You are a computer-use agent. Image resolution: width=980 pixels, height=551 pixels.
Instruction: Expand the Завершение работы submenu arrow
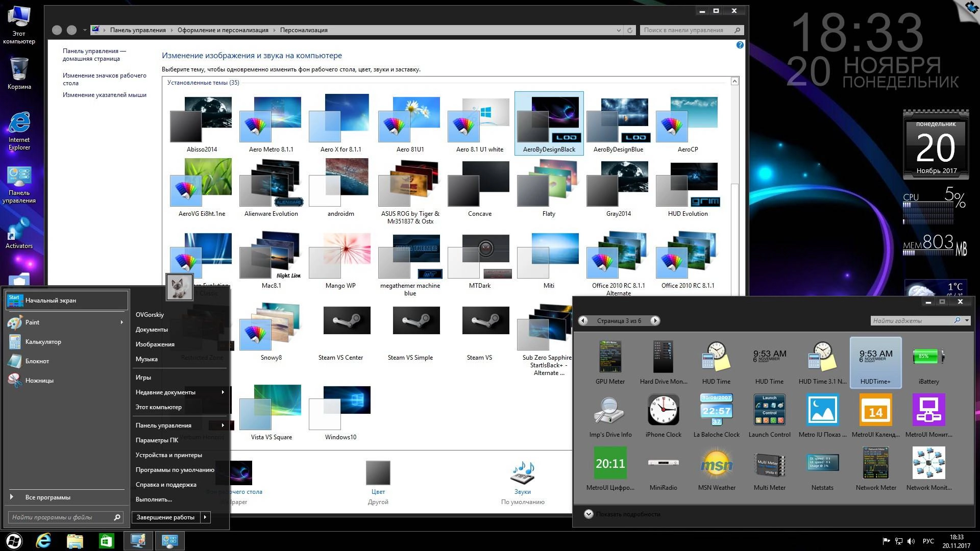[205, 517]
